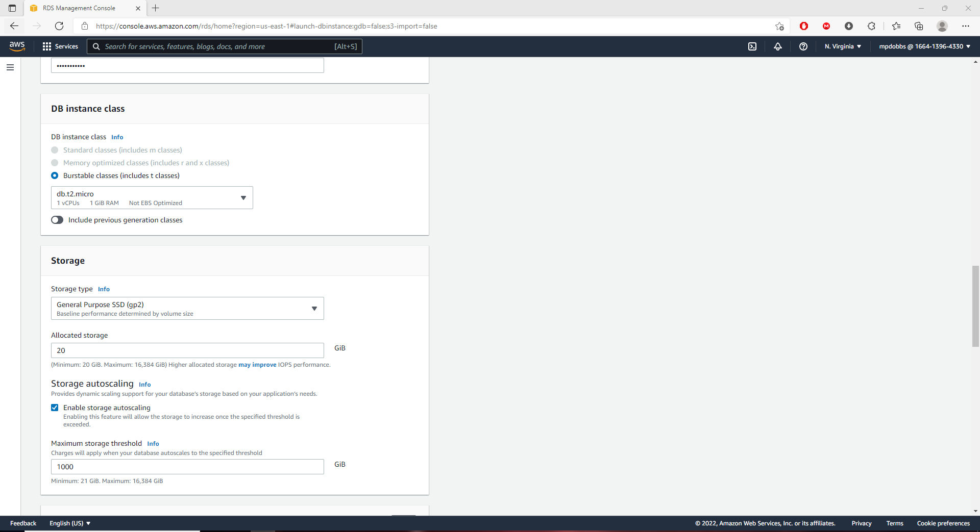This screenshot has height=532, width=980.
Task: Open the N. Virginia region selector
Action: click(x=843, y=46)
